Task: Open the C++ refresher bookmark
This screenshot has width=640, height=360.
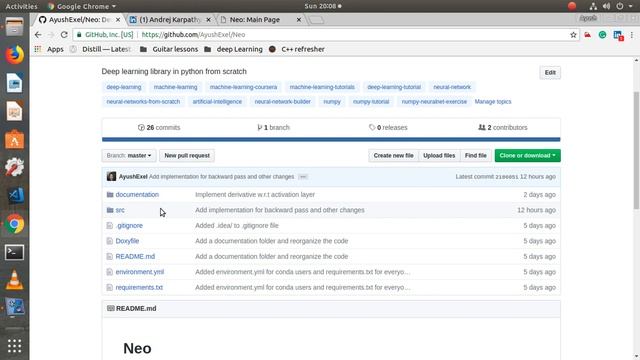Action: tap(297, 49)
